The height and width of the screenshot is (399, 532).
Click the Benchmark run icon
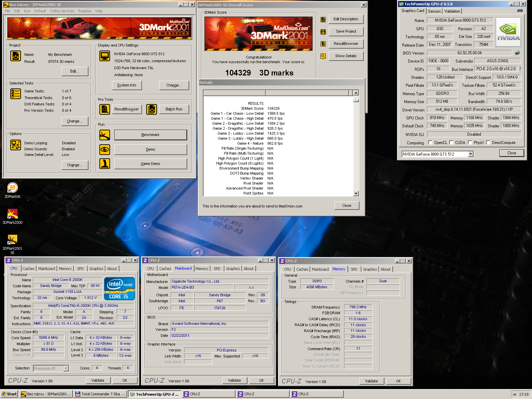pos(105,135)
